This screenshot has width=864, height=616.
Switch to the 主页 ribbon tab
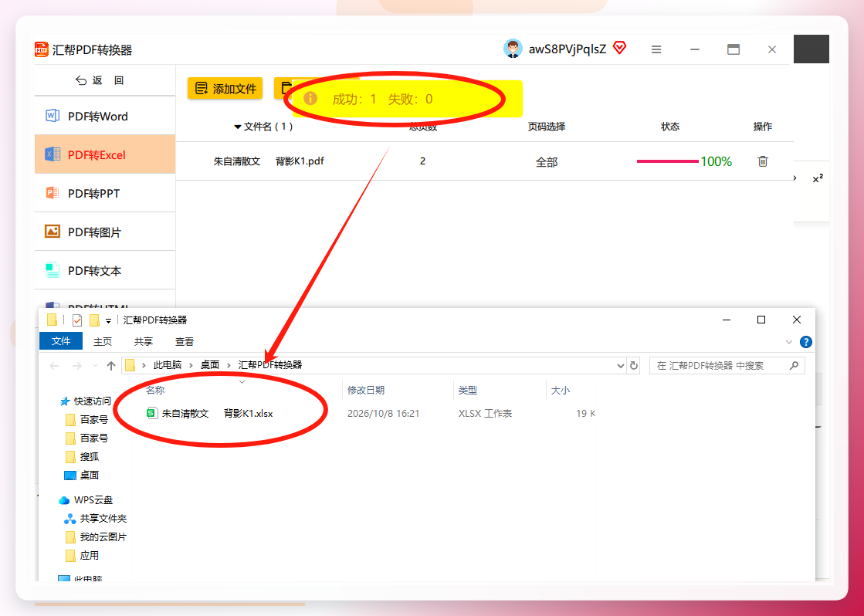(x=103, y=342)
